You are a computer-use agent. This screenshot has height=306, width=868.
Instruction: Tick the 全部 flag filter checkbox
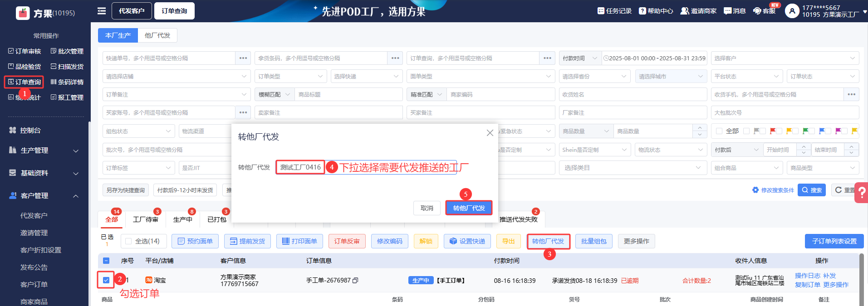719,131
